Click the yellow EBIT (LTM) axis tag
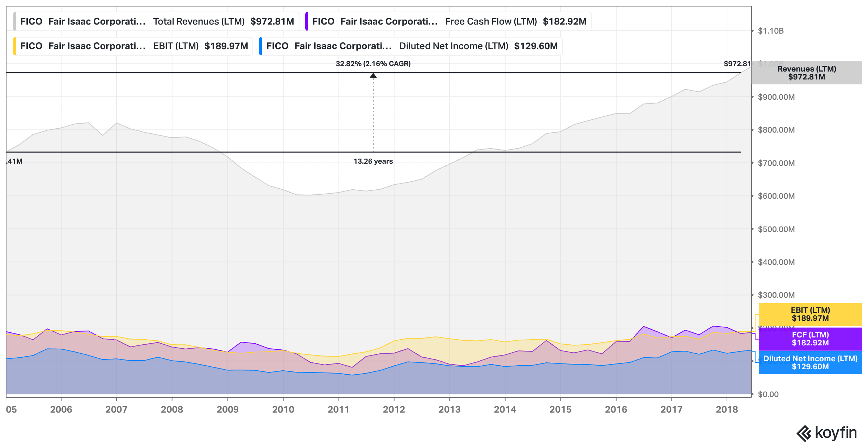Screen dimensions: 868x448 pos(810,314)
